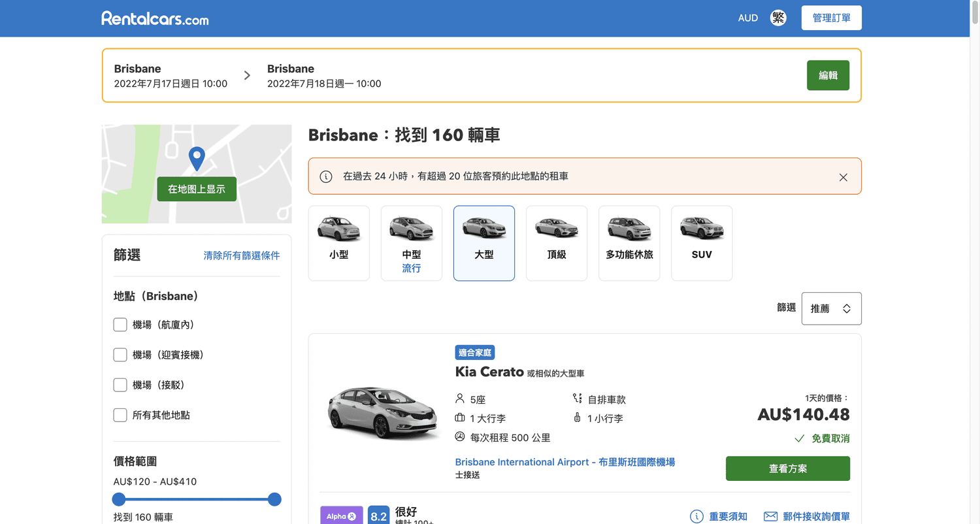Dismiss the booking notice banner
The width and height of the screenshot is (980, 524).
843,177
